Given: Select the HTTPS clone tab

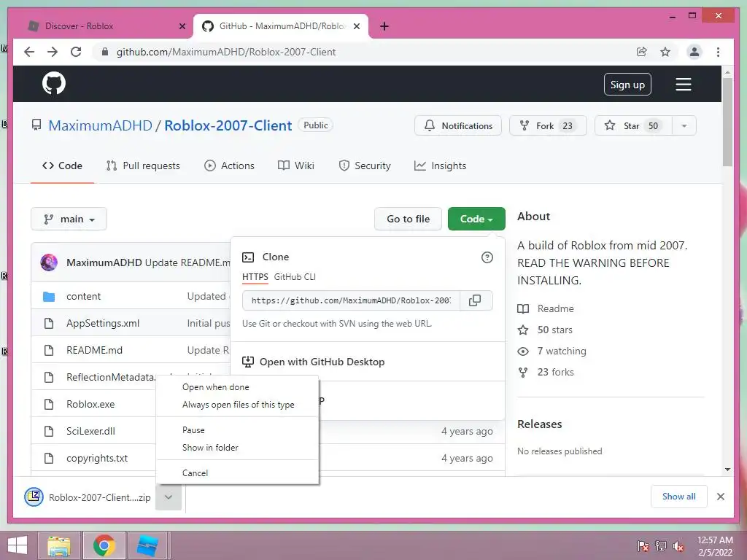Looking at the screenshot, I should click(255, 277).
